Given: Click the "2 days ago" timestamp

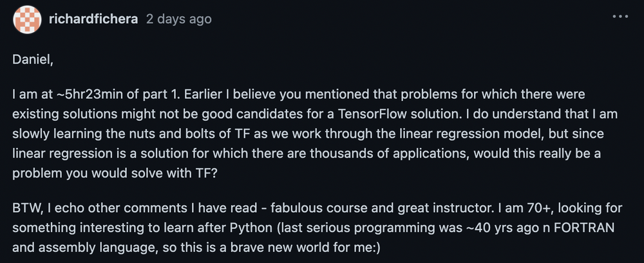Looking at the screenshot, I should click(x=178, y=19).
